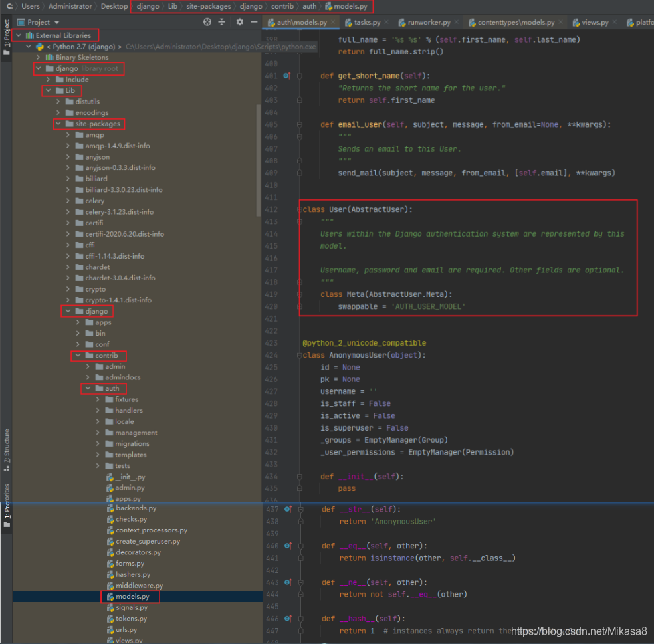654x644 pixels.
Task: Click the models.py icon in breadcrumb
Action: click(329, 6)
